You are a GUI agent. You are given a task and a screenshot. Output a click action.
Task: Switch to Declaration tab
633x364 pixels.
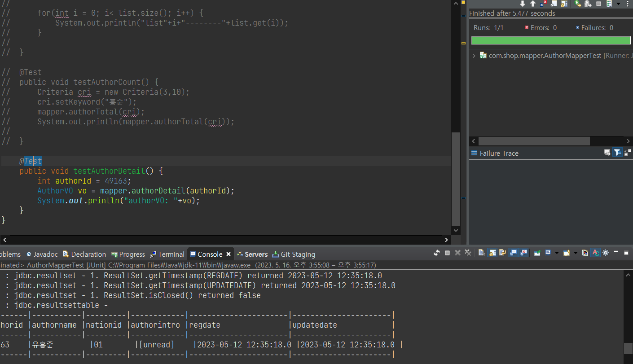click(x=84, y=254)
